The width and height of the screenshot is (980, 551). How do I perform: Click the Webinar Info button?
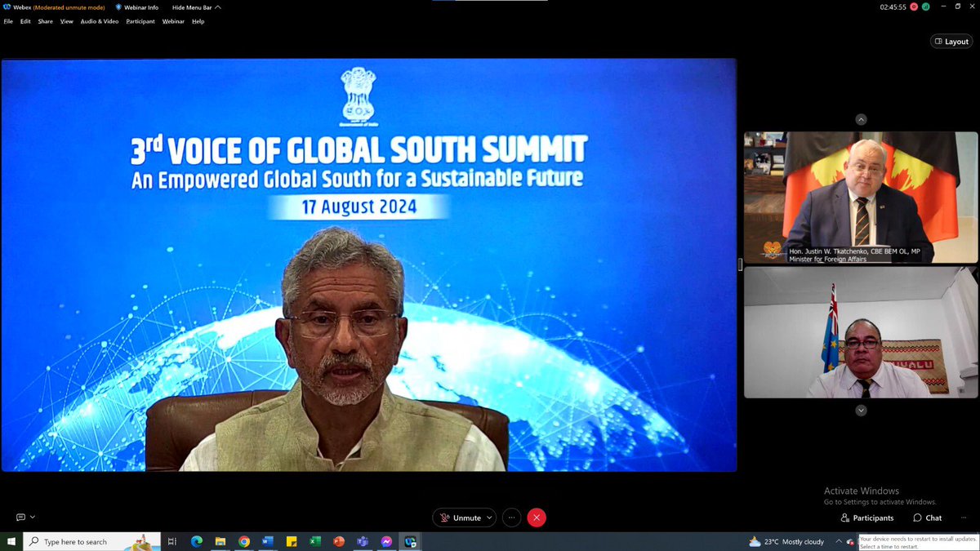(136, 7)
